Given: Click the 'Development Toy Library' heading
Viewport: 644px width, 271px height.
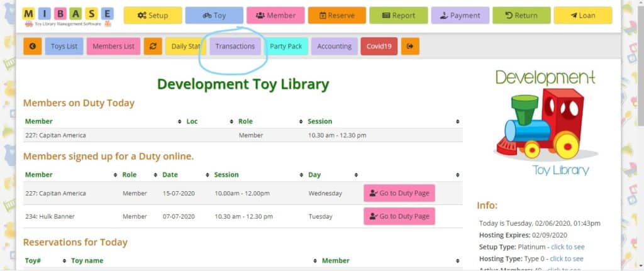Looking at the screenshot, I should coord(243,84).
